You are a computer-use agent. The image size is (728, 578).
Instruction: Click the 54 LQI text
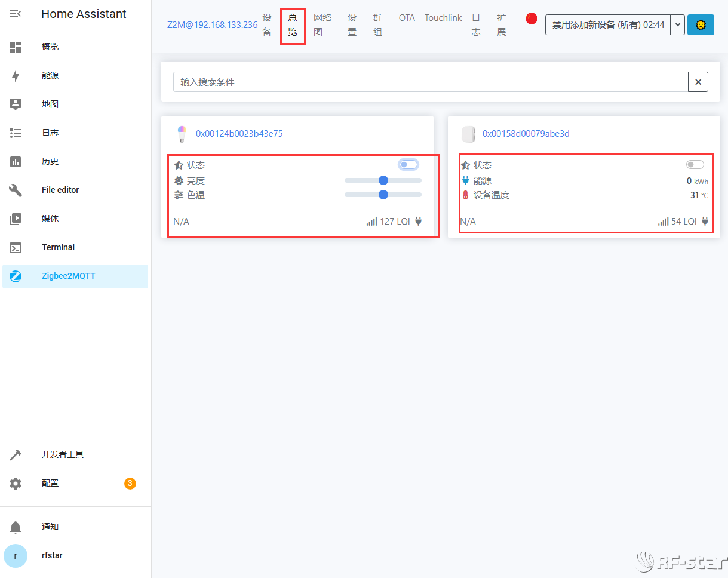click(x=684, y=222)
